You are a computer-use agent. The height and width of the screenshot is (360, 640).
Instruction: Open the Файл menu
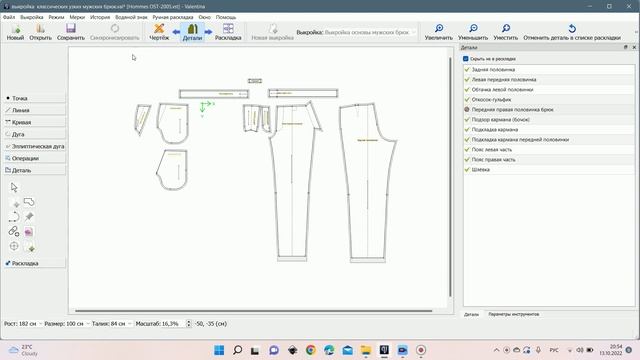tap(9, 17)
